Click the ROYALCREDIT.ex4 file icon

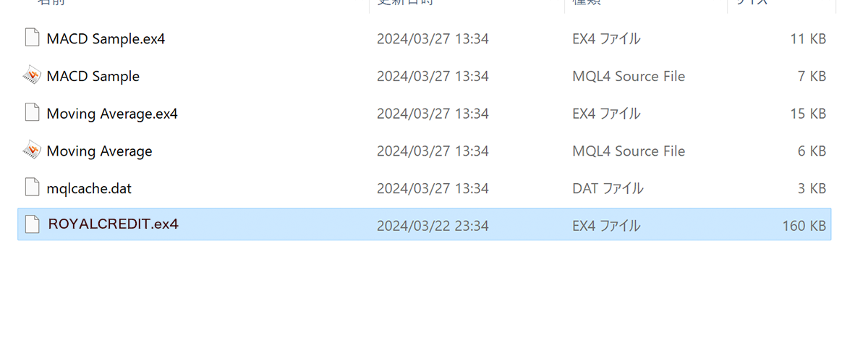point(32,224)
